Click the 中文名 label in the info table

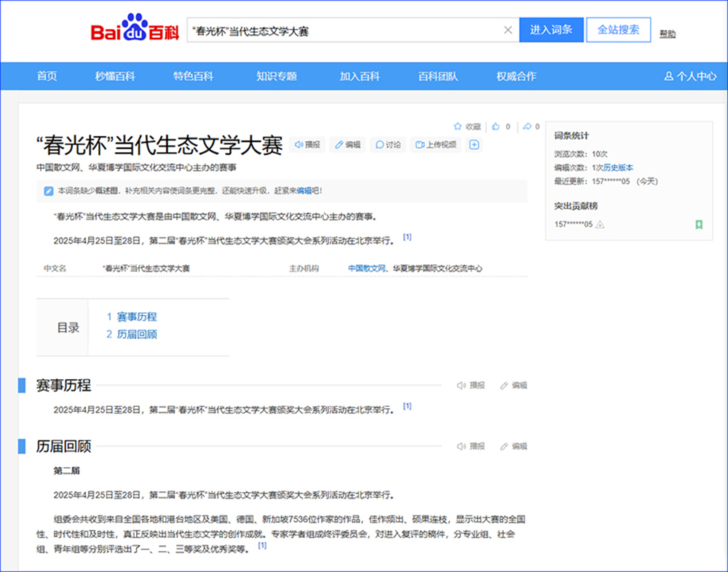pyautogui.click(x=55, y=269)
